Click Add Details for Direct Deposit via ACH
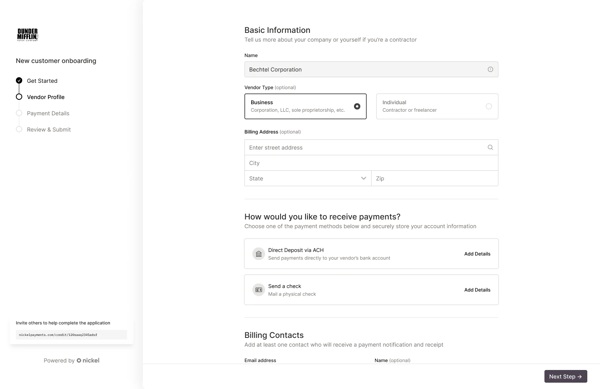The height and width of the screenshot is (389, 600). (477, 254)
